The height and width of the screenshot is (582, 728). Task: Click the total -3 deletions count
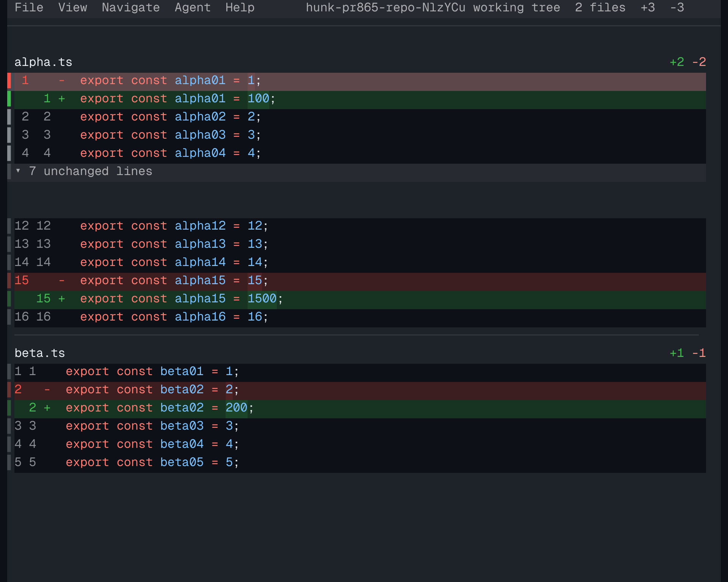click(677, 8)
